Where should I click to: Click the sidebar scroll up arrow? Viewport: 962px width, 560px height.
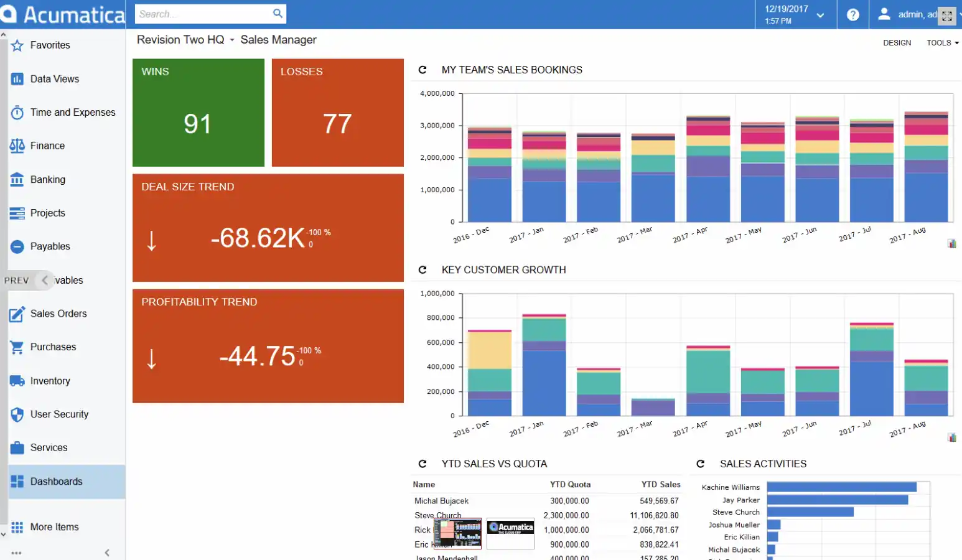tap(3, 35)
